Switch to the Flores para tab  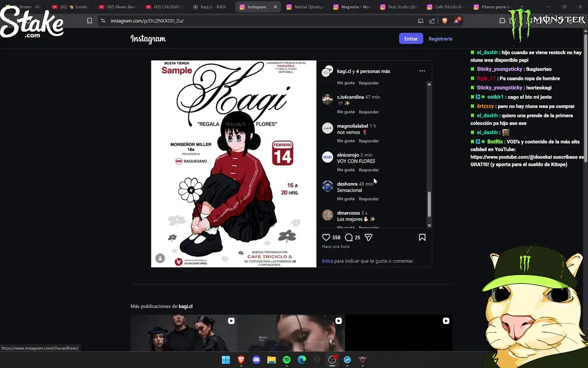point(493,7)
